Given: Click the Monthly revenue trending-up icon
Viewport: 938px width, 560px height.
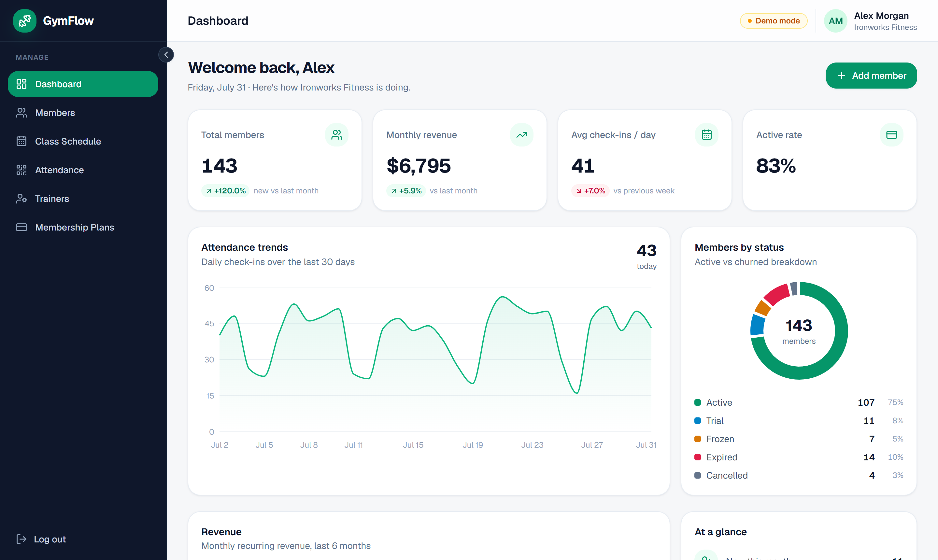Looking at the screenshot, I should tap(521, 135).
